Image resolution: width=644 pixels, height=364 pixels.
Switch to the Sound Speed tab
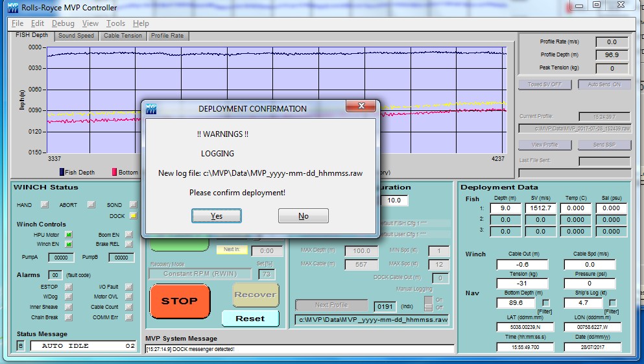click(x=76, y=36)
